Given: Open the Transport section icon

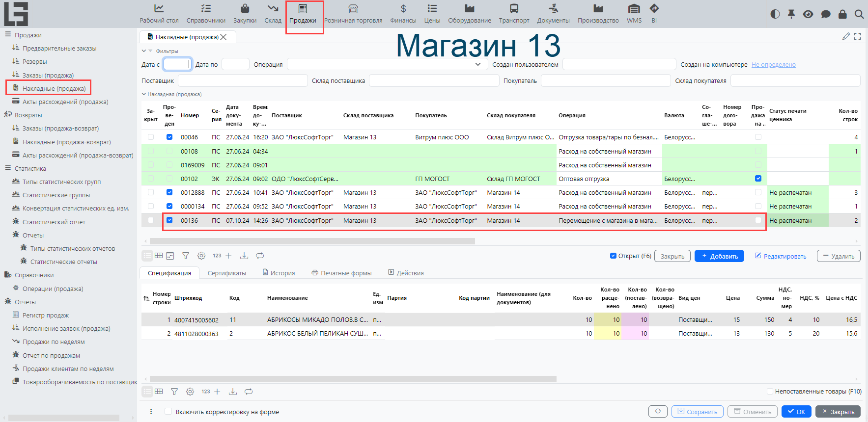Looking at the screenshot, I should click(514, 9).
